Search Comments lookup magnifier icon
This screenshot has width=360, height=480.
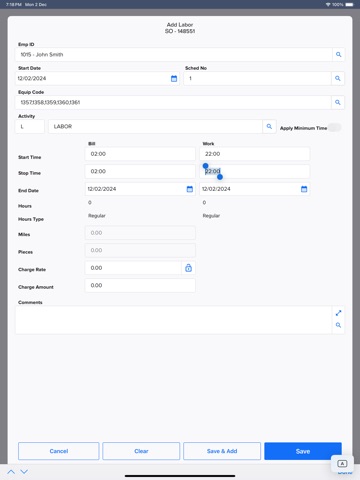tap(338, 325)
